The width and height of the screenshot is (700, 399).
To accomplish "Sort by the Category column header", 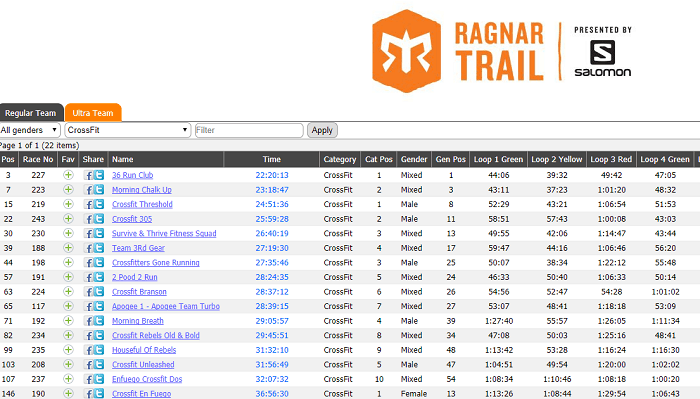I will [x=340, y=159].
